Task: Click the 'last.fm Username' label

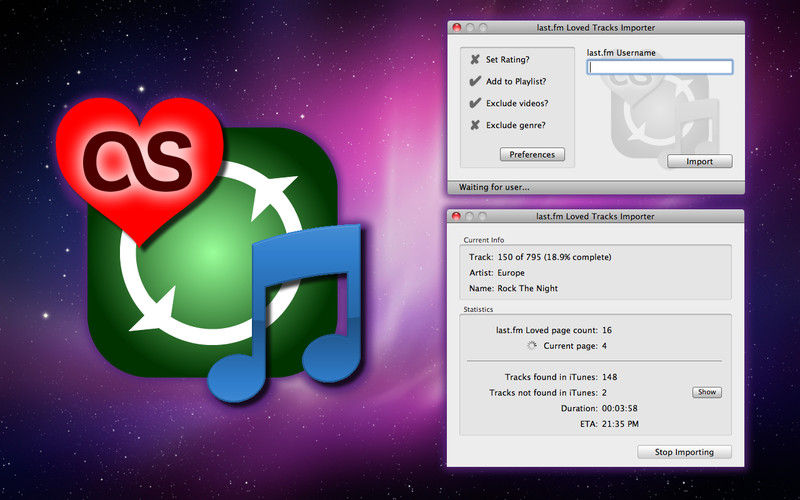Action: (x=621, y=53)
